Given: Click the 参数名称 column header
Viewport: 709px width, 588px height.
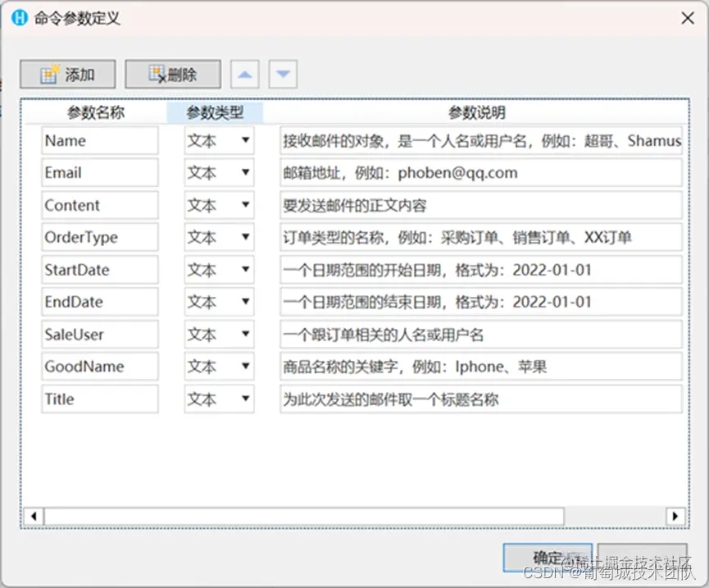Looking at the screenshot, I should pyautogui.click(x=98, y=114).
